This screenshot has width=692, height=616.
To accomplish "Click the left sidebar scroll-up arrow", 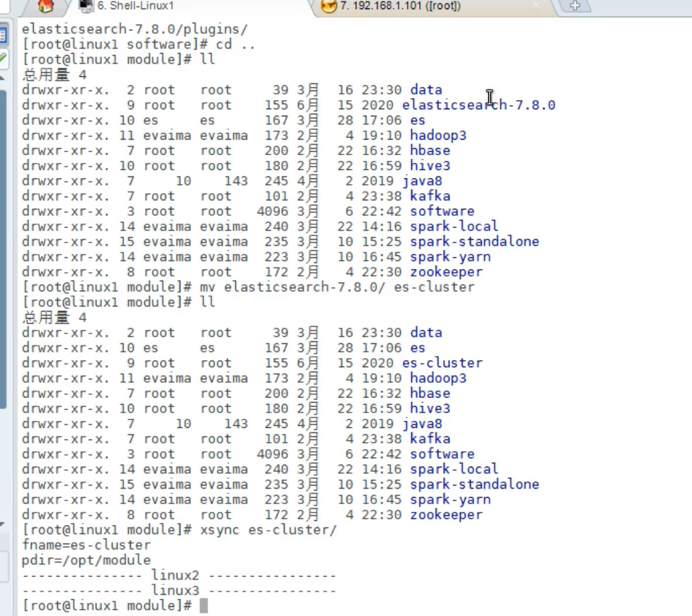I will pos(2,78).
